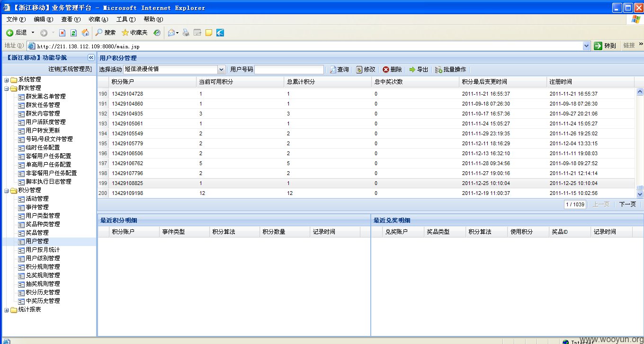Open the 帮助(H) menu
The image size is (644, 344).
[153, 19]
